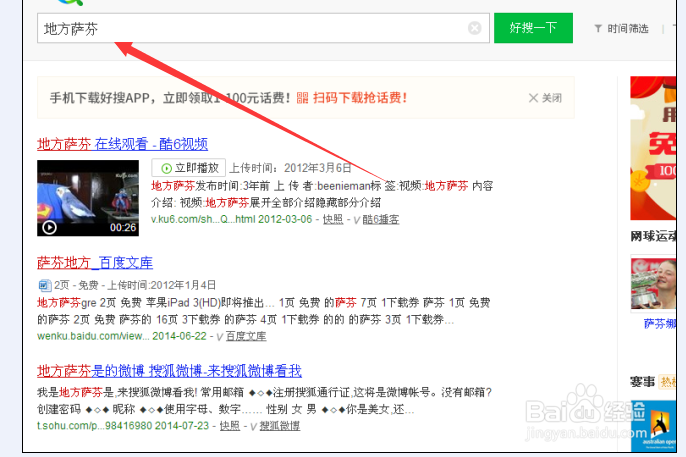Screen dimensions: 686x457
Task: Click the play circle icon on video thumbnail
Action: pyautogui.click(x=49, y=227)
